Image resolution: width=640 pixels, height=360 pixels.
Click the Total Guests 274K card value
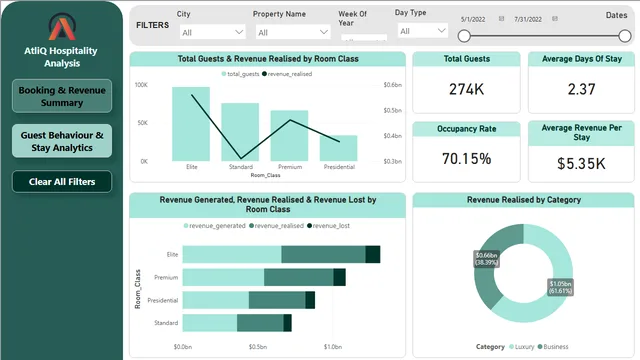coord(467,89)
